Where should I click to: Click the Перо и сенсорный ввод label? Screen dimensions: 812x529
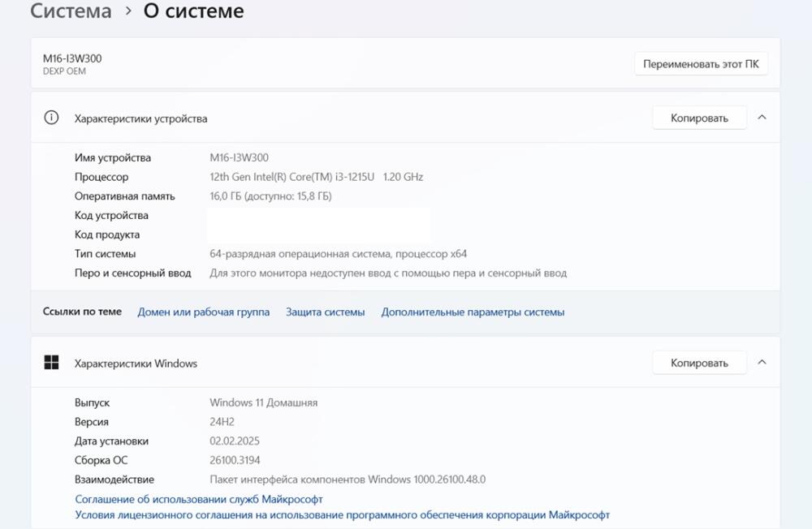133,273
